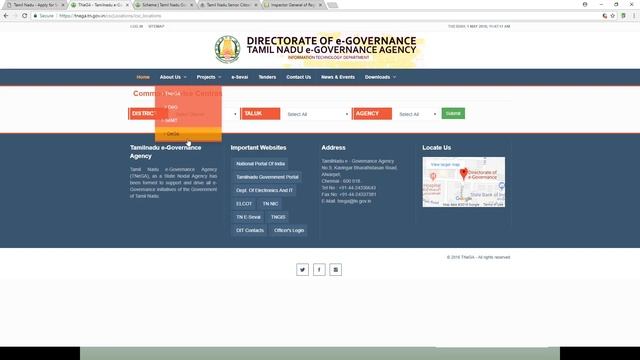Close the Inspector General tab

pos(320,5)
